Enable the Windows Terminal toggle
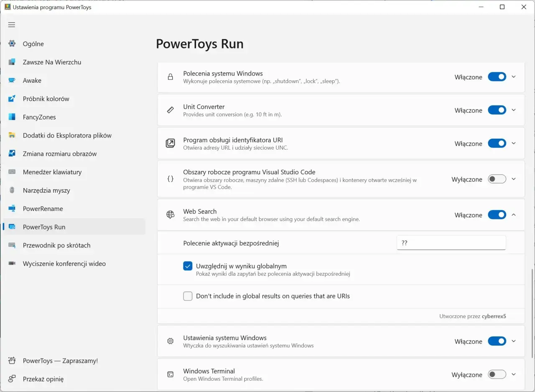The image size is (535, 392). point(497,375)
